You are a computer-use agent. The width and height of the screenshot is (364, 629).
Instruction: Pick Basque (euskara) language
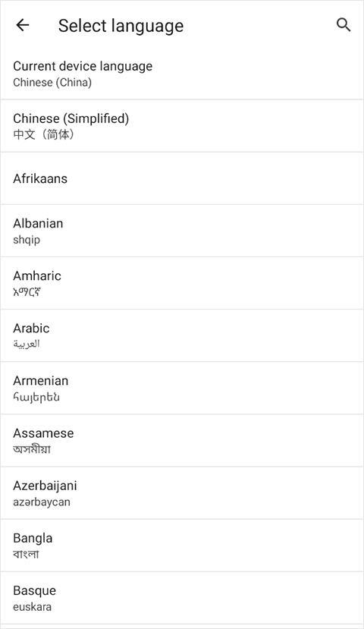point(182,598)
